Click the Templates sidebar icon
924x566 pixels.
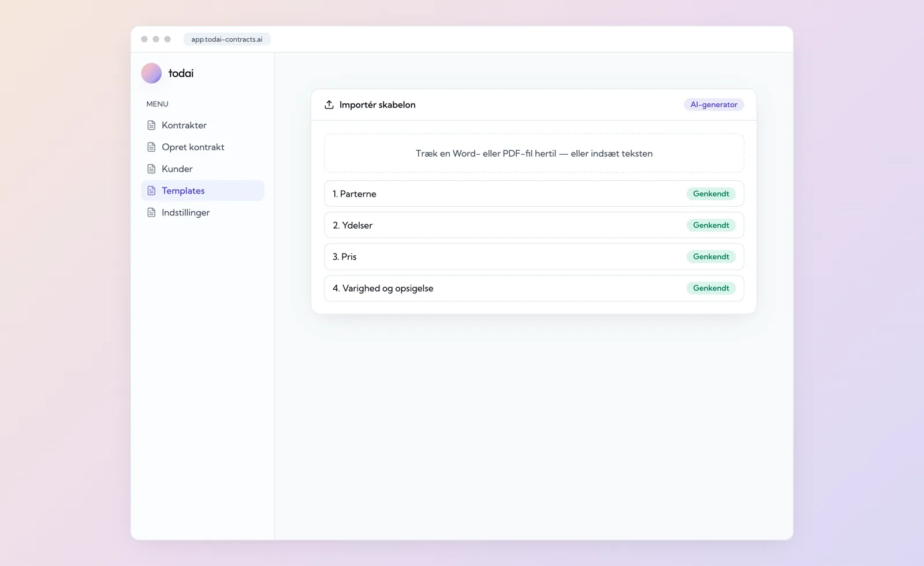151,191
